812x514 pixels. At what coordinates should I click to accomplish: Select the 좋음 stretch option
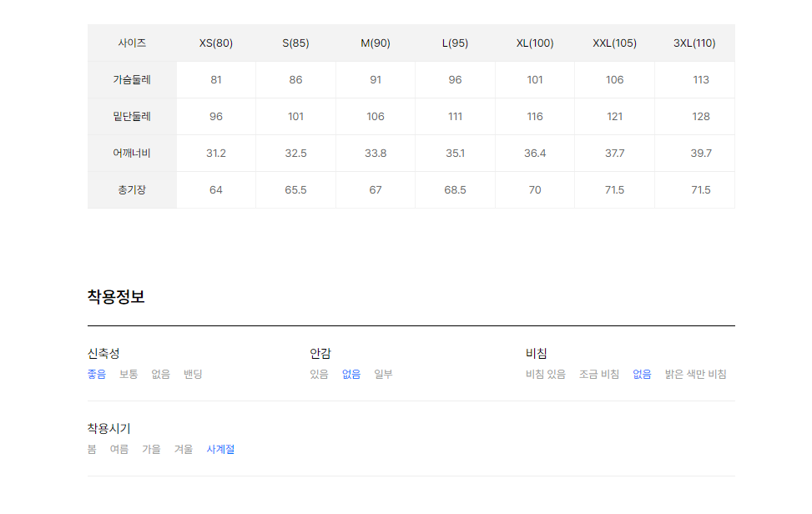click(97, 375)
